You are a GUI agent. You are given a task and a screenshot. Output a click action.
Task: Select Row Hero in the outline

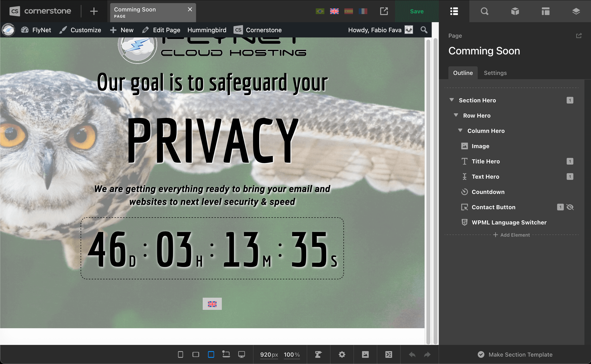point(477,115)
